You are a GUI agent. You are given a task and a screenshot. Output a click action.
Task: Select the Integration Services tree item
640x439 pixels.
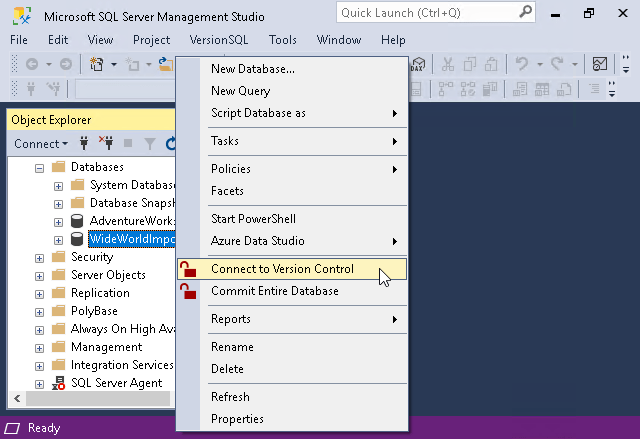coord(122,365)
